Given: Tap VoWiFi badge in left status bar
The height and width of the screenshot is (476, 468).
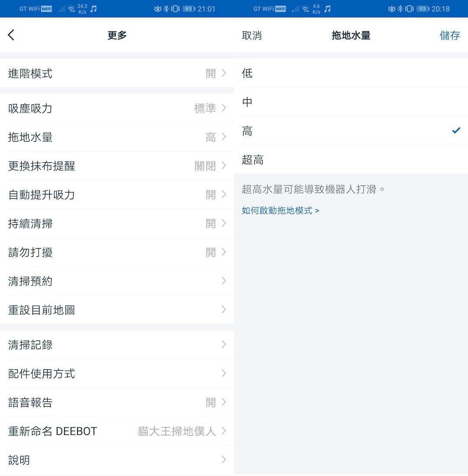Looking at the screenshot, I should coord(46,9).
